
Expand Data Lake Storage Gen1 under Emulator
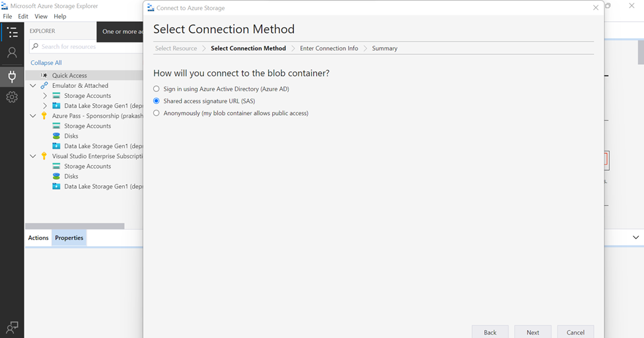45,106
